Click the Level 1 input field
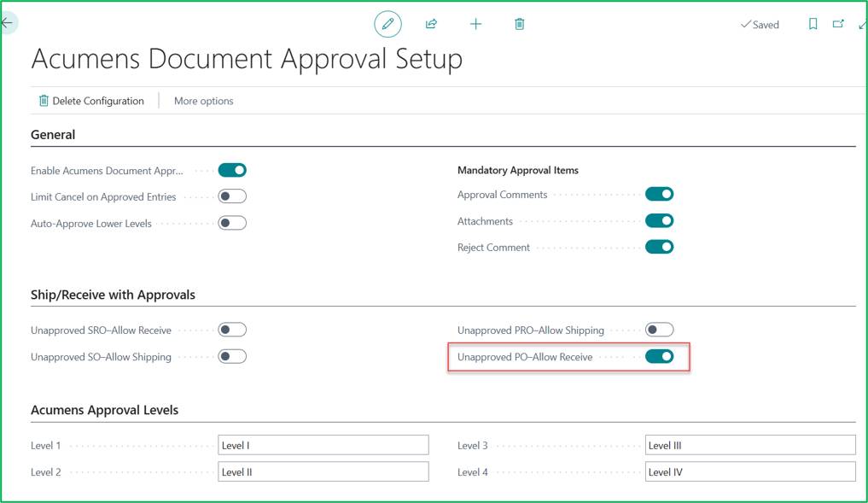The height and width of the screenshot is (503, 868). pyautogui.click(x=323, y=445)
